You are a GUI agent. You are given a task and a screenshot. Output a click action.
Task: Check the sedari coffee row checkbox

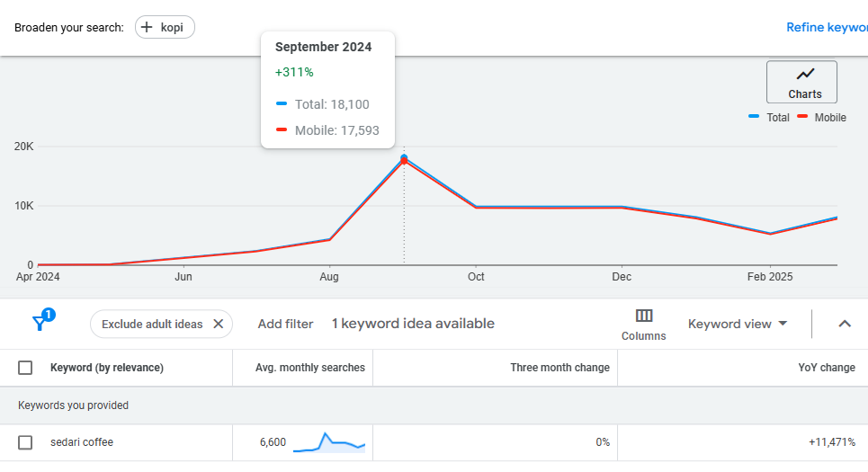[x=25, y=442]
